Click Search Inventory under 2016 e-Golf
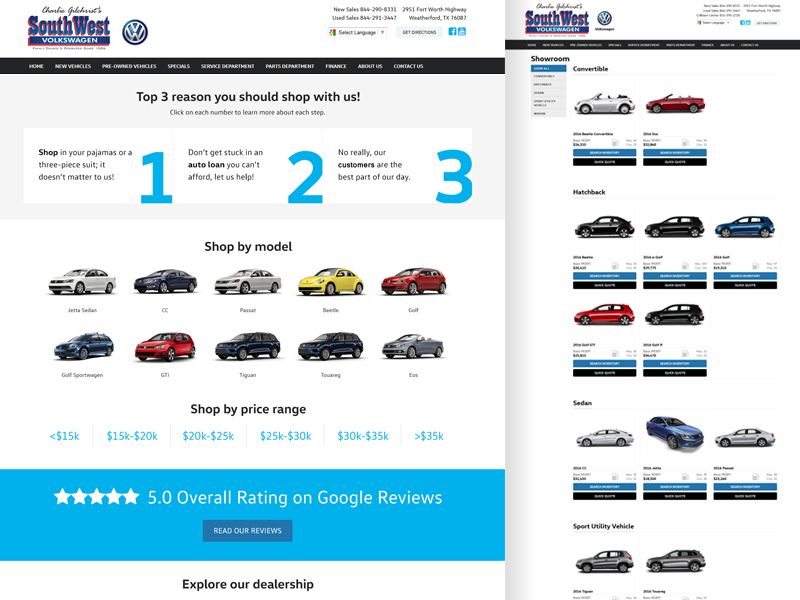 [x=675, y=276]
